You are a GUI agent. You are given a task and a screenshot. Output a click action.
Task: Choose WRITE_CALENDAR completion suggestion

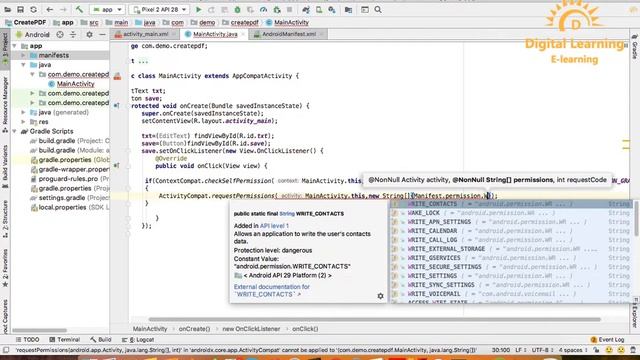(511, 231)
